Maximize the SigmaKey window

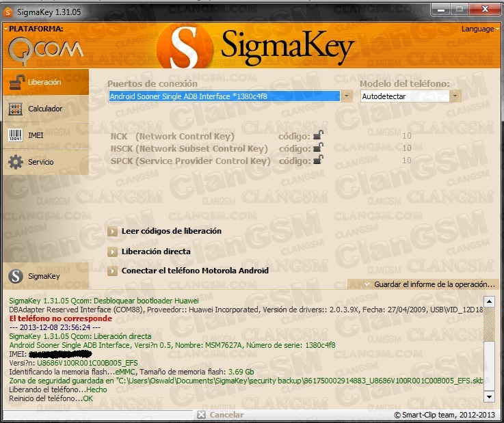pyautogui.click(x=460, y=10)
